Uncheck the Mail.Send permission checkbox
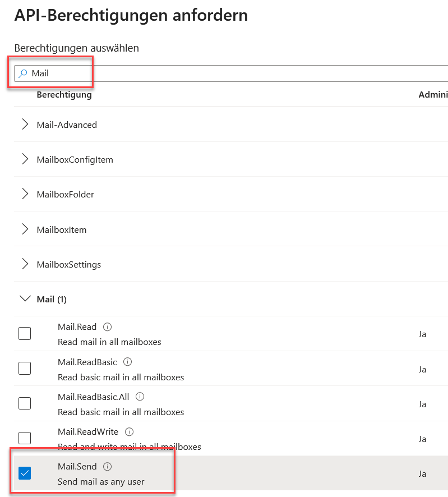The width and height of the screenshot is (448, 497). pyautogui.click(x=25, y=473)
